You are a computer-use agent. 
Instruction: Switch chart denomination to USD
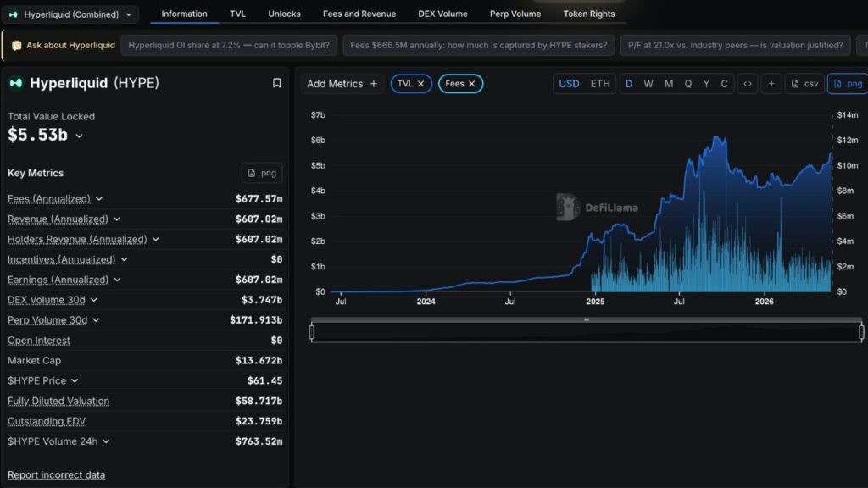(x=569, y=84)
